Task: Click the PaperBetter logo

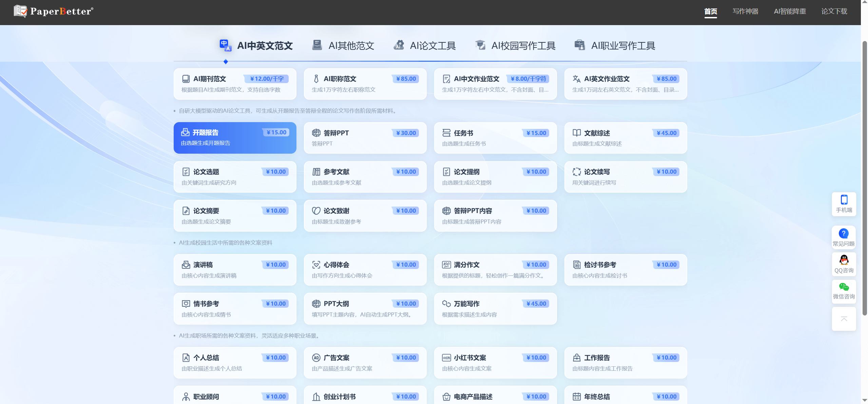Action: [x=53, y=11]
